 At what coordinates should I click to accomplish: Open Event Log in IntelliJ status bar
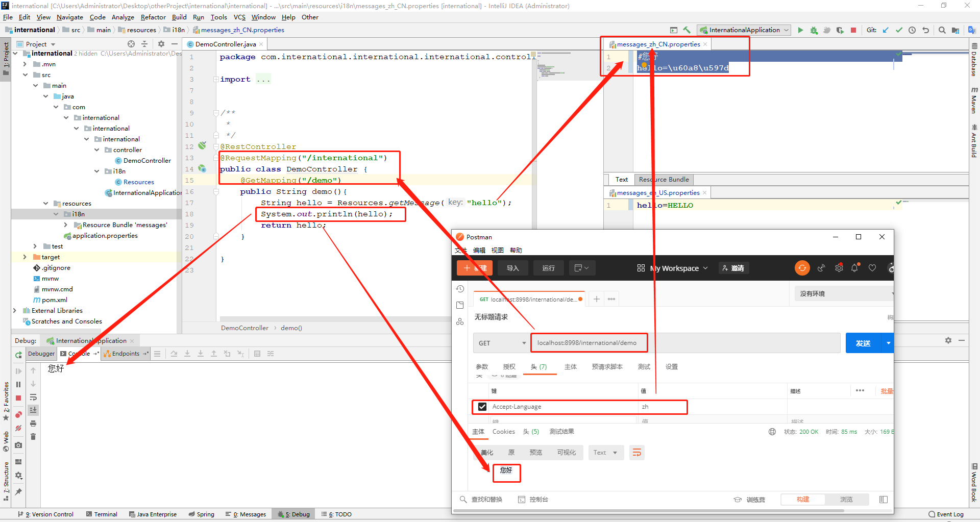946,514
